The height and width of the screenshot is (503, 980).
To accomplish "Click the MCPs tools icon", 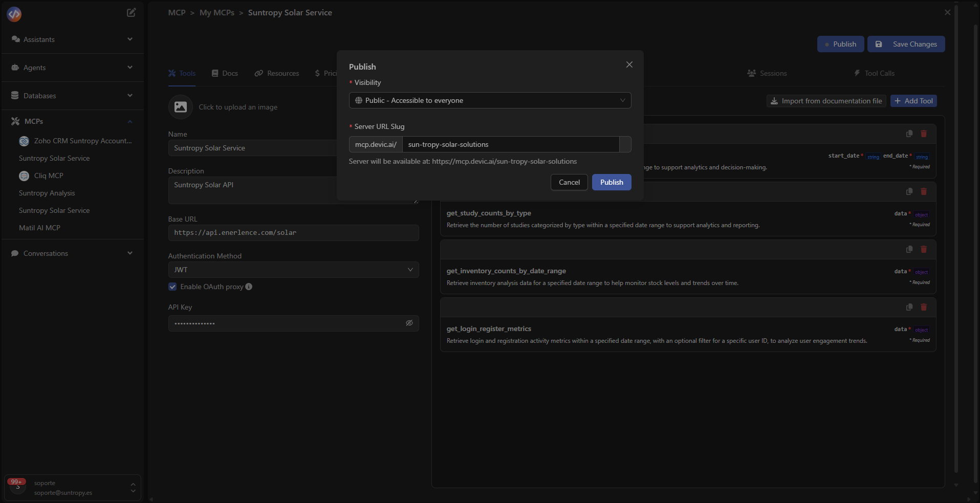I will tap(15, 121).
